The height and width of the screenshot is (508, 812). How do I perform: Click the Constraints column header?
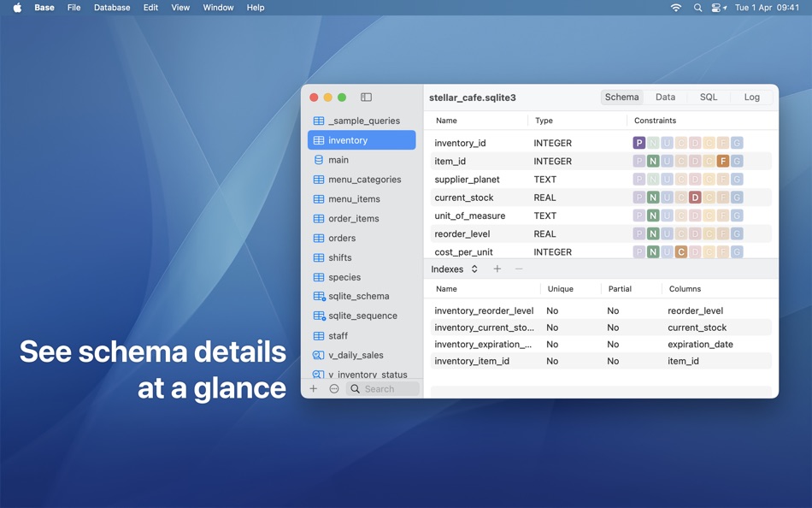coord(655,121)
